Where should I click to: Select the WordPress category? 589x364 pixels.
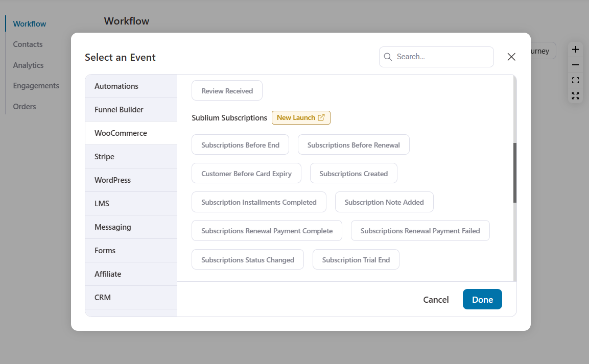point(131,180)
